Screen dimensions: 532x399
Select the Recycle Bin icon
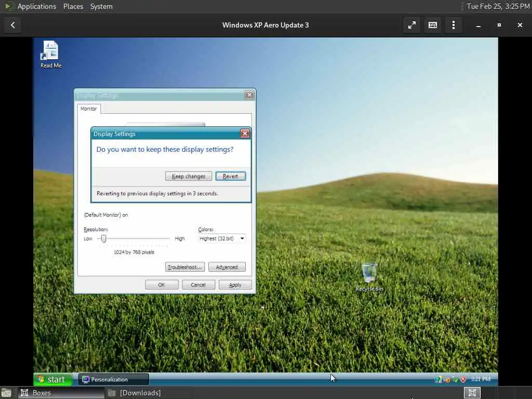point(369,277)
